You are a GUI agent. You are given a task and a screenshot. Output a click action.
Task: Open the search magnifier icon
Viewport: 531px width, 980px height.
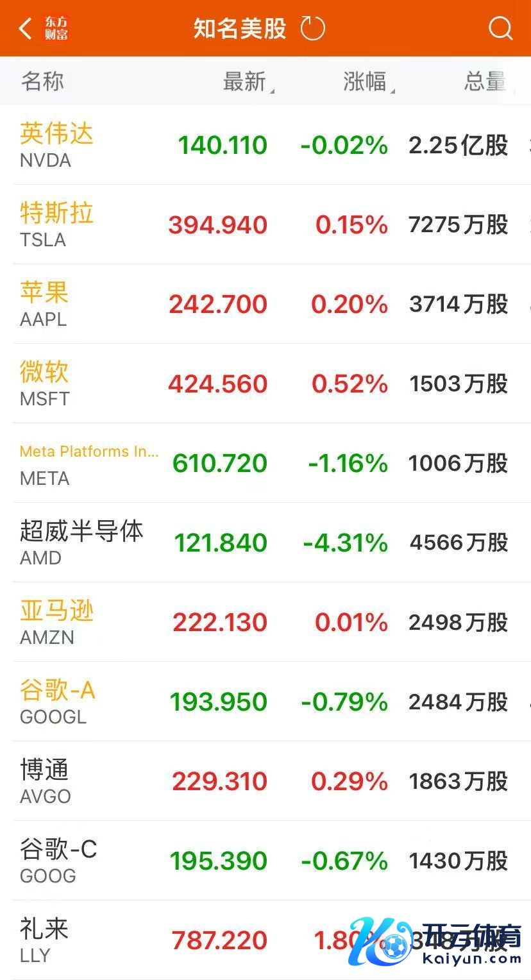500,28
